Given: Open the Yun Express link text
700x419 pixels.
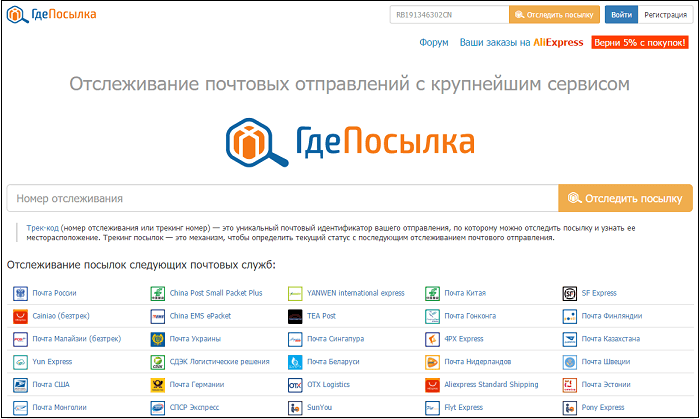Looking at the screenshot, I should [52, 362].
